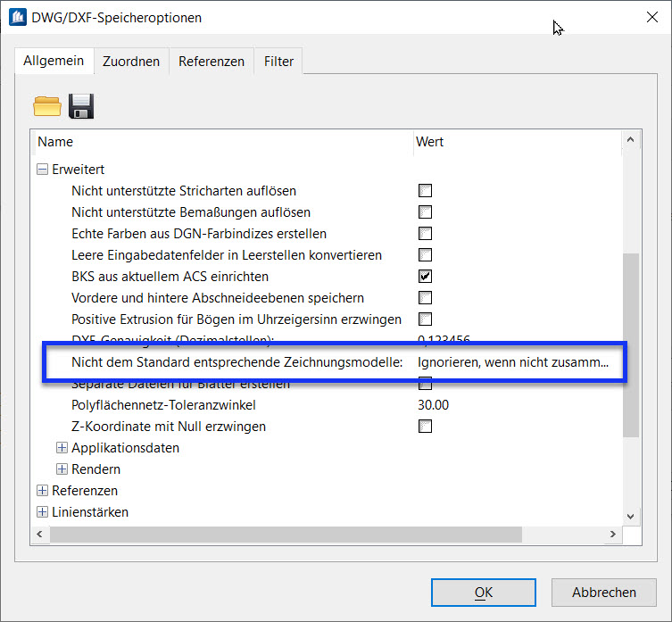The image size is (672, 622).
Task: Expand the Referenzen tree section
Action: pos(42,491)
